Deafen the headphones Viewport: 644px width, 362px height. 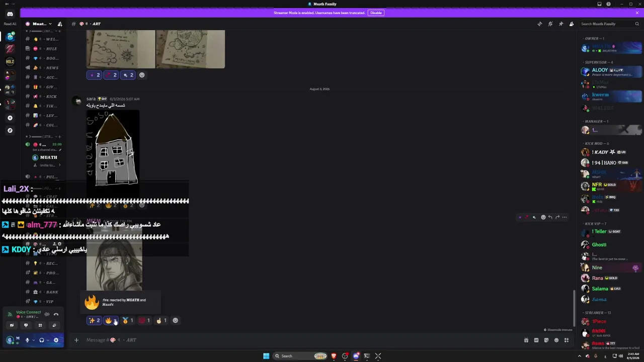click(x=42, y=340)
